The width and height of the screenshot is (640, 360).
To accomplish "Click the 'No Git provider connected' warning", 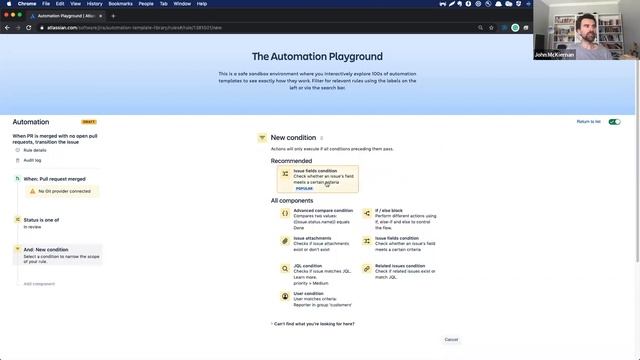I will point(62,191).
